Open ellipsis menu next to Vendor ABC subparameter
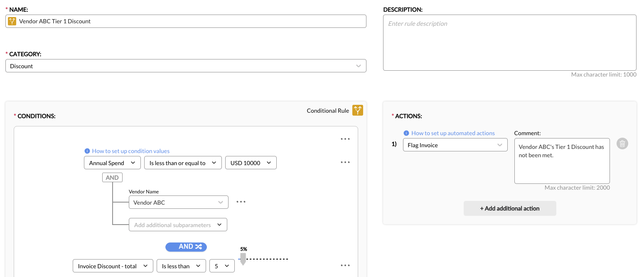Viewport: 644px width, 277px height. 241,202
